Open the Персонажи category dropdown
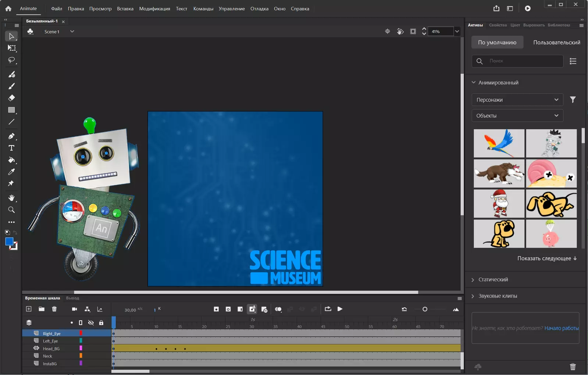The width and height of the screenshot is (588, 375). tap(517, 100)
